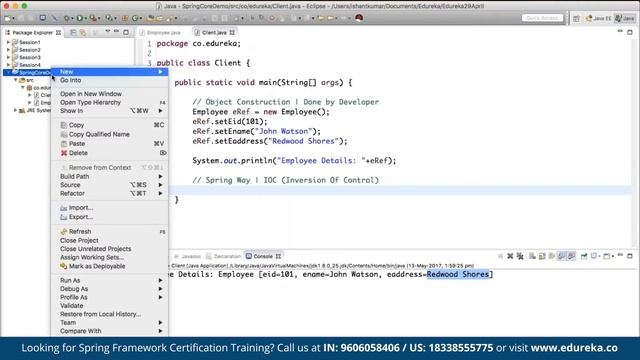Click the Debug bug icon in the toolbar
Screen dimensions: 640x360
67,18
